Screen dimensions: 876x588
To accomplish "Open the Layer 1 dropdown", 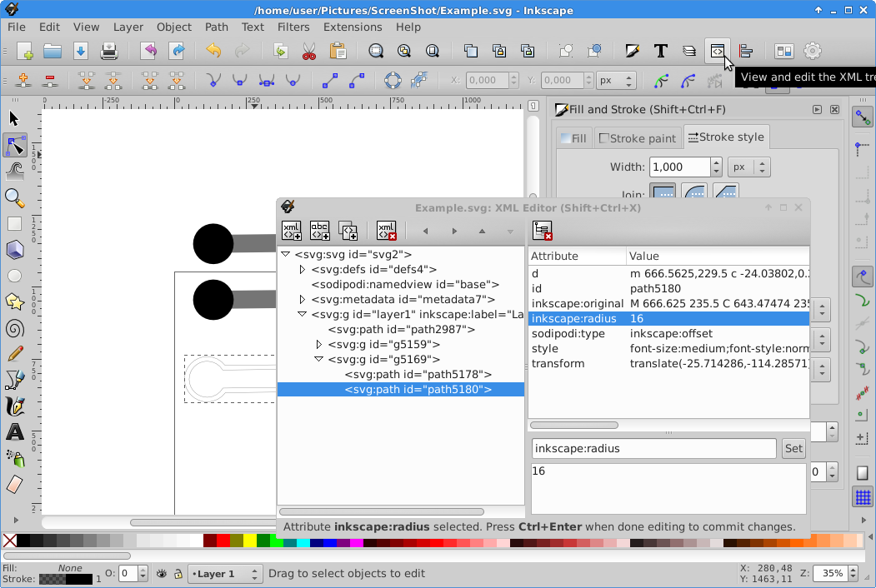I will click(225, 574).
